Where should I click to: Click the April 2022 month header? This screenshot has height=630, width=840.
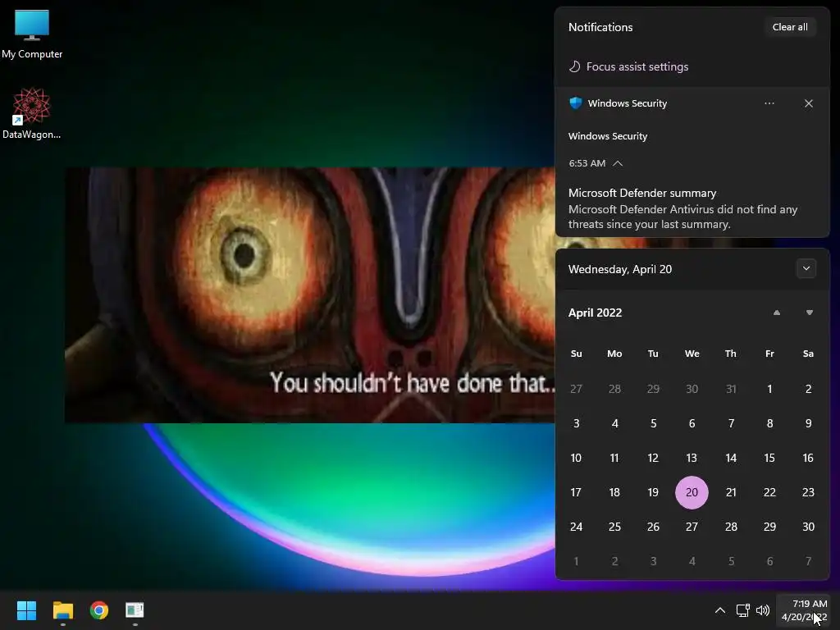coord(595,313)
